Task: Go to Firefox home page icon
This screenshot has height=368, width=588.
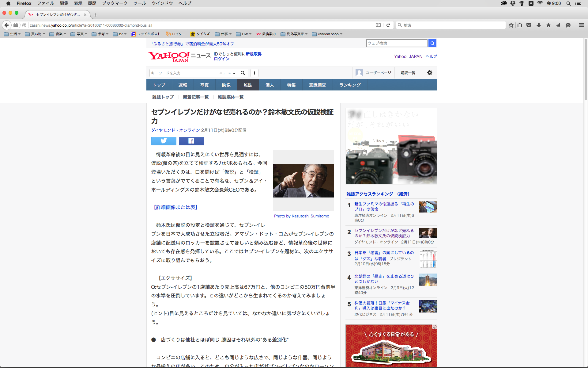Action: (548, 25)
